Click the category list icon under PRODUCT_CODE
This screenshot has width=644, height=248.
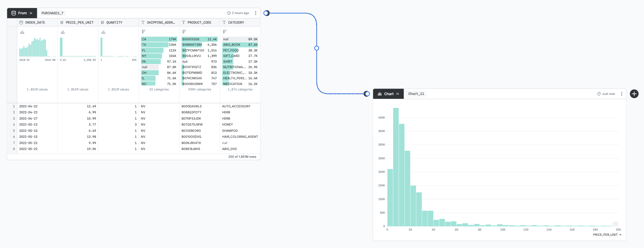(x=184, y=32)
